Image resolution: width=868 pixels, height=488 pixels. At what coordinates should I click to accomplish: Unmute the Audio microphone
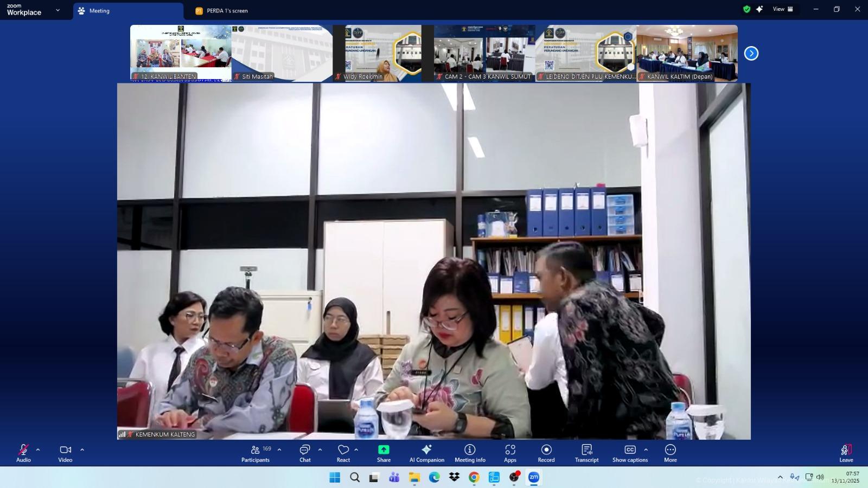coord(23,453)
